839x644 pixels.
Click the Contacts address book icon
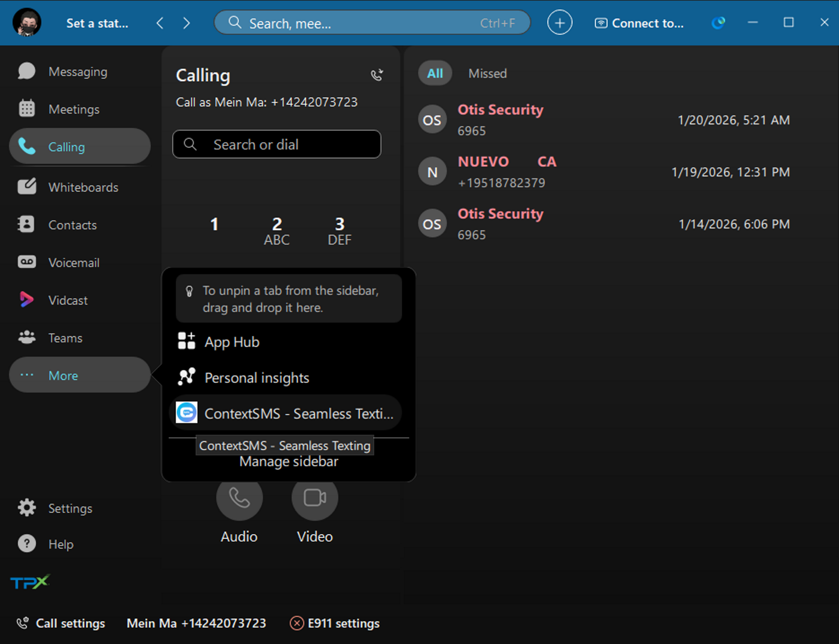[x=26, y=224]
